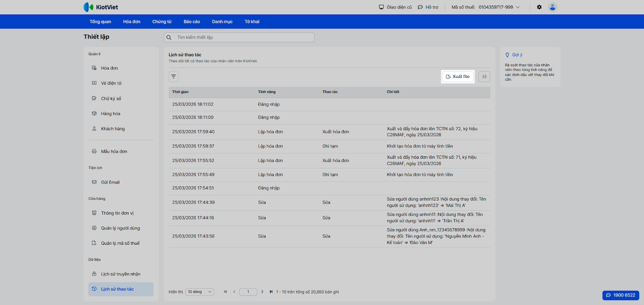Viewport: 644px width, 305px height.
Task: Open Quản lý người dùng settings
Action: (x=120, y=228)
